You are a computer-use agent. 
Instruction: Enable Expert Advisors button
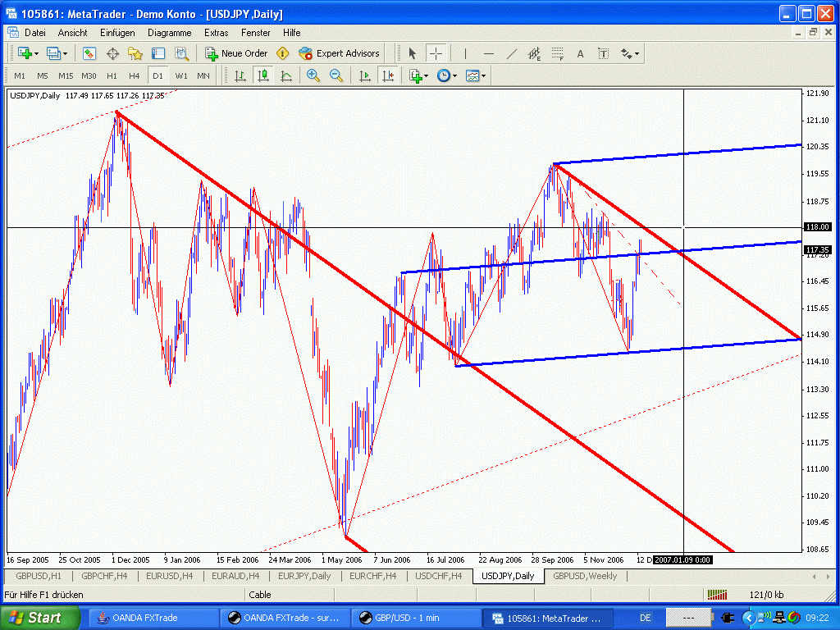point(339,53)
